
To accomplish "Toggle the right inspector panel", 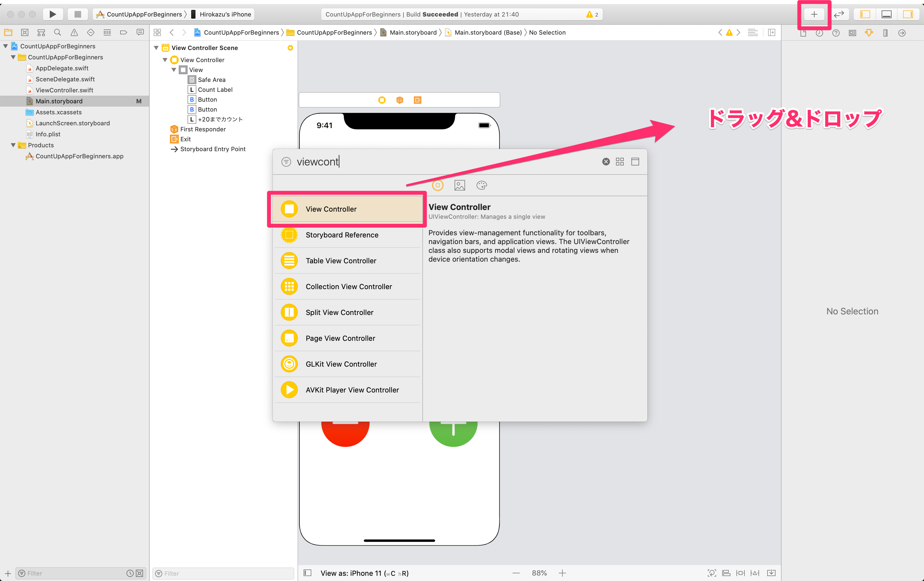I will pos(908,14).
